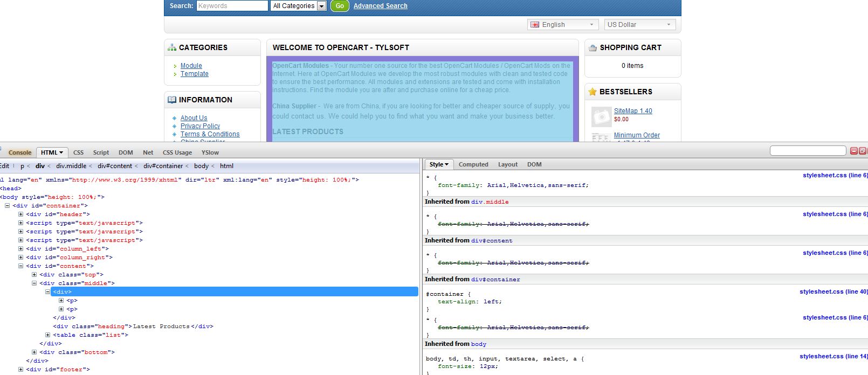Viewport: 868px width, 375px height.
Task: Expand the div id="header" node
Action: [21, 214]
